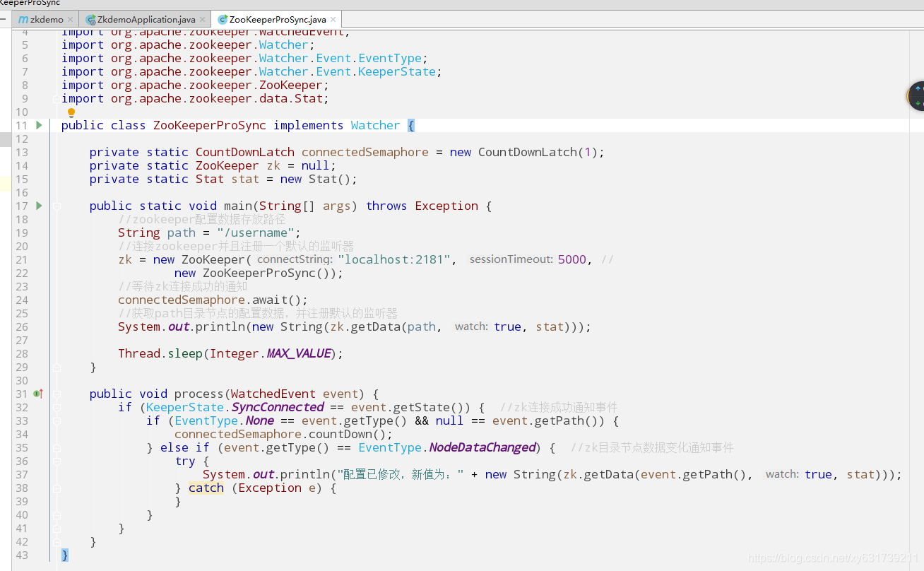Close the zkdemo tab
Image resolution: width=924 pixels, height=571 pixels.
(x=71, y=20)
